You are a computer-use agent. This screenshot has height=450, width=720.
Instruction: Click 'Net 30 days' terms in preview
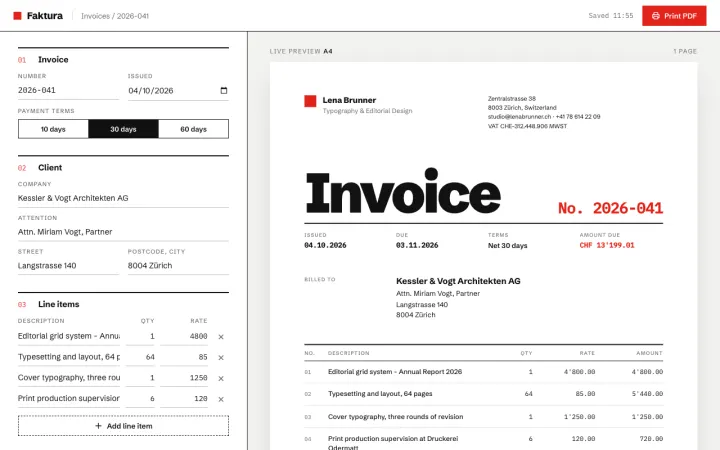(x=507, y=246)
